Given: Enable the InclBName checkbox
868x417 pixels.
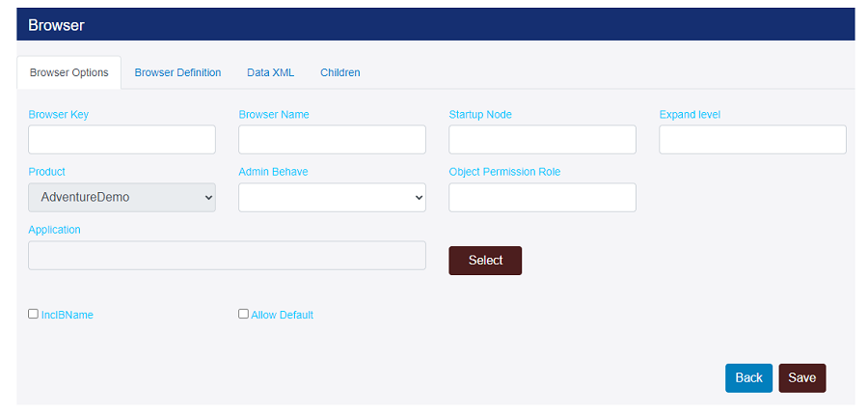Looking at the screenshot, I should click(x=33, y=314).
